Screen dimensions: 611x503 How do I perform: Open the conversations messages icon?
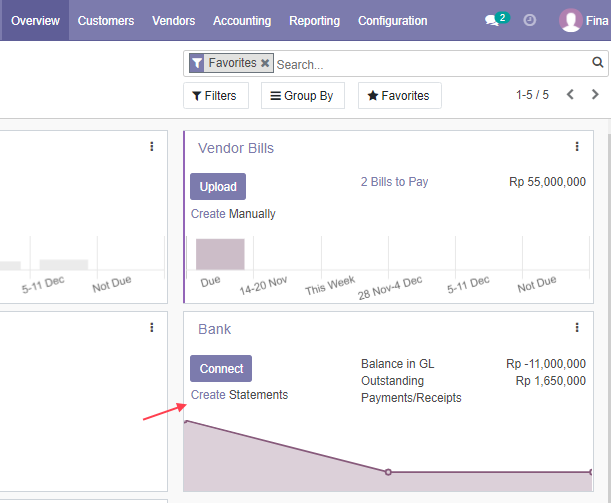[493, 20]
